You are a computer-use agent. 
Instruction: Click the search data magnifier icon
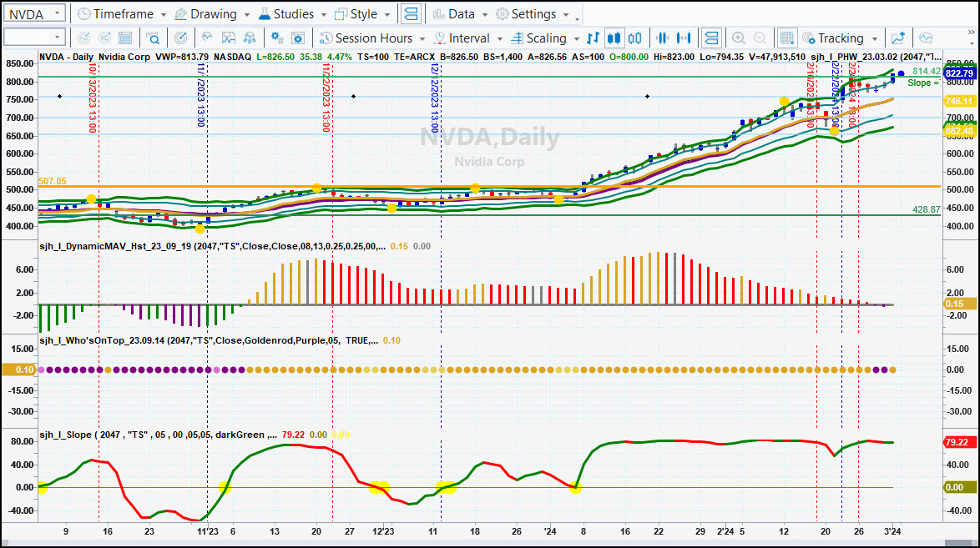(153, 38)
